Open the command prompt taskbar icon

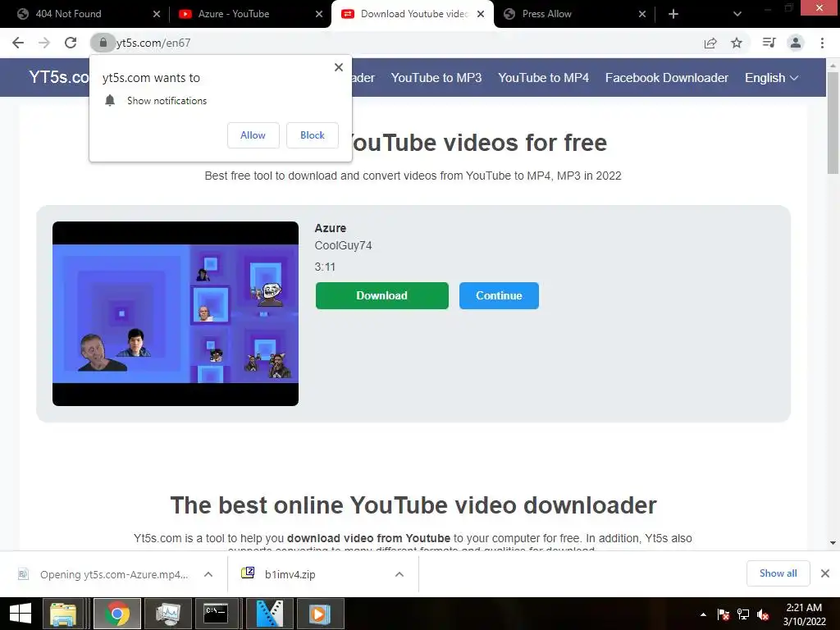point(217,614)
